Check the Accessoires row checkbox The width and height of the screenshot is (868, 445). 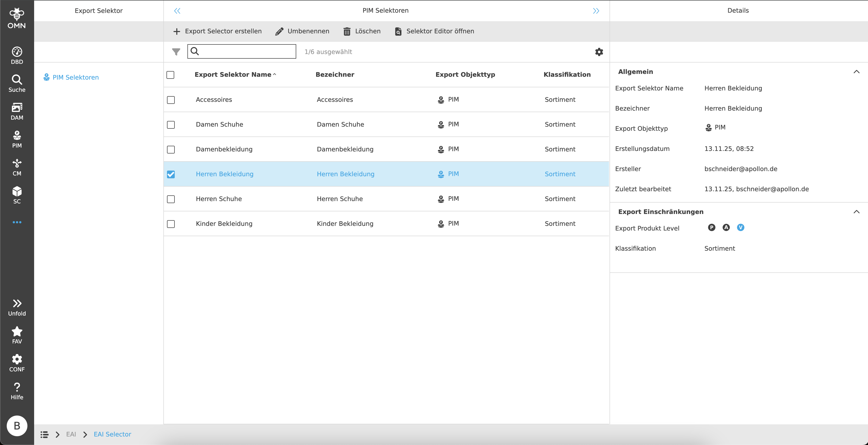[171, 100]
